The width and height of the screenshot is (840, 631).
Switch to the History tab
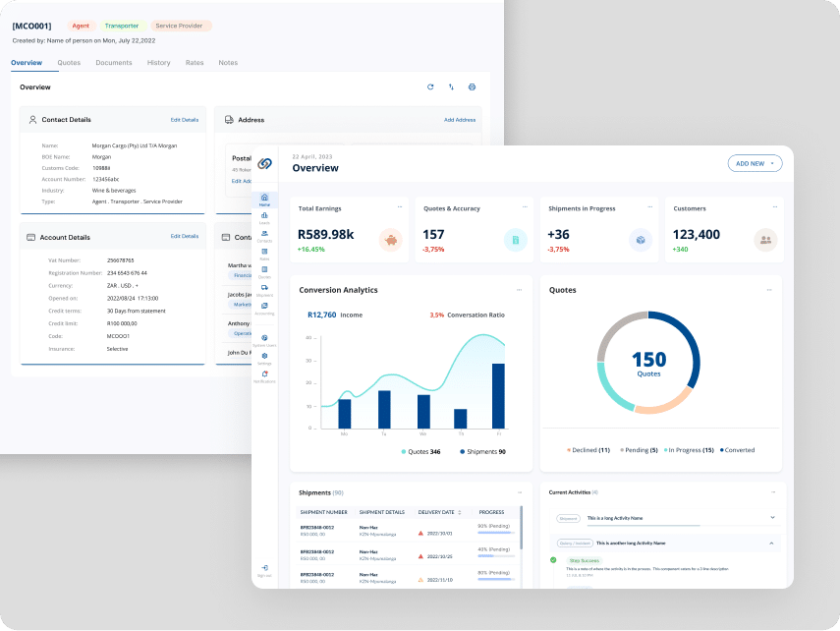click(158, 63)
